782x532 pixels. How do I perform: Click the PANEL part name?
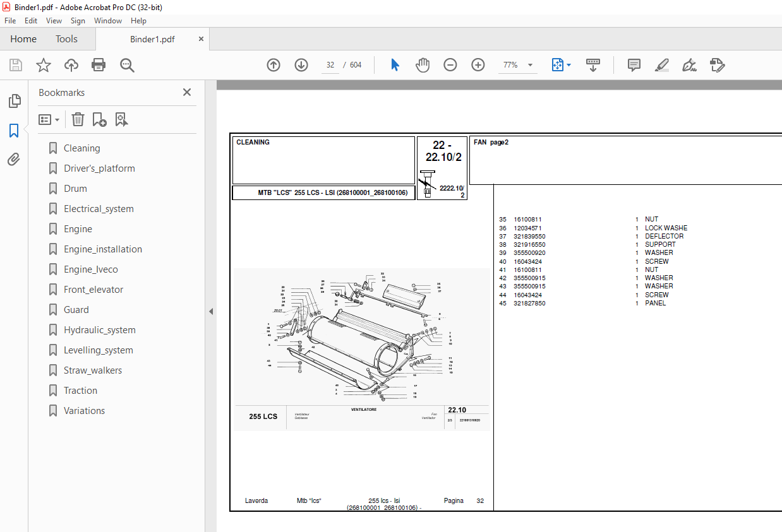pyautogui.click(x=655, y=303)
